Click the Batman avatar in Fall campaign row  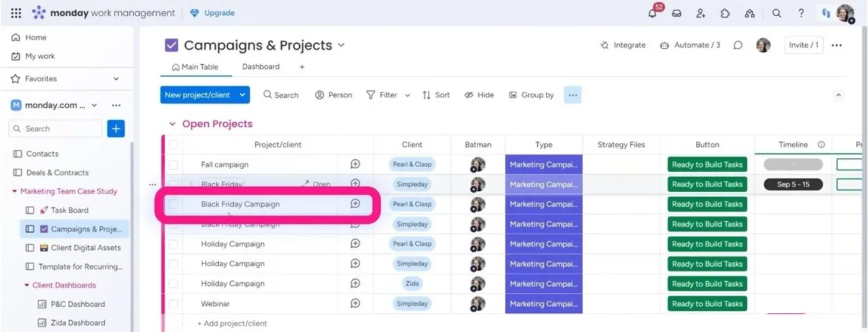point(478,165)
